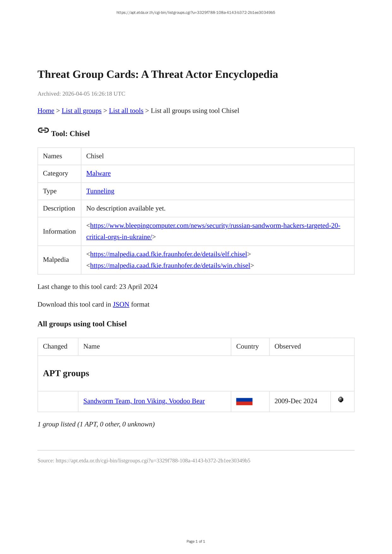Click the Country column header
The width and height of the screenshot is (392, 554).
point(247,346)
